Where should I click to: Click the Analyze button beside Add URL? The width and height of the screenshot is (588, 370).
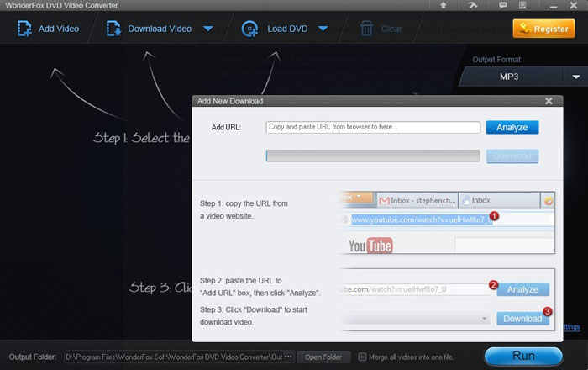(512, 127)
